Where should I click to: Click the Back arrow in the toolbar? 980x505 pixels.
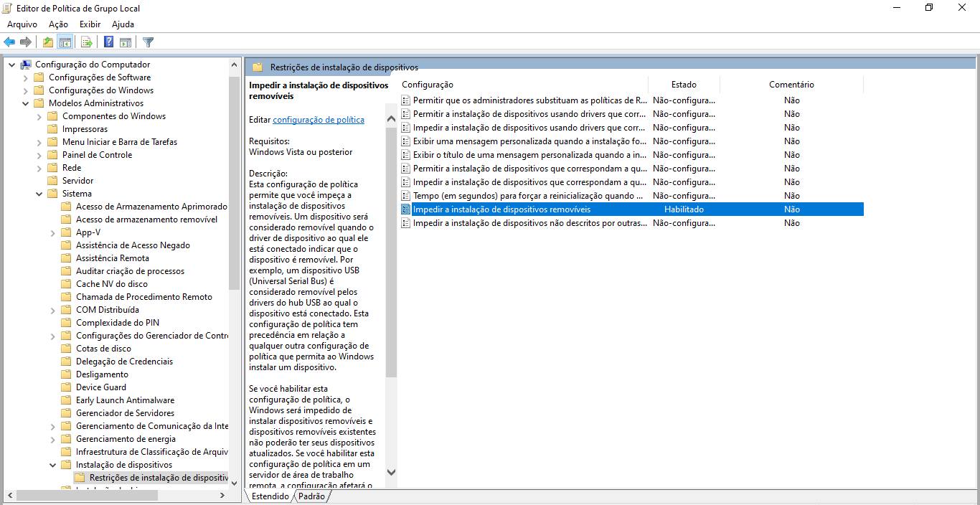[9, 42]
